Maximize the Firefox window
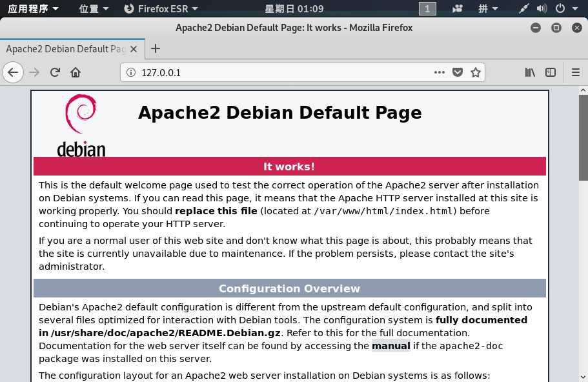 click(556, 28)
